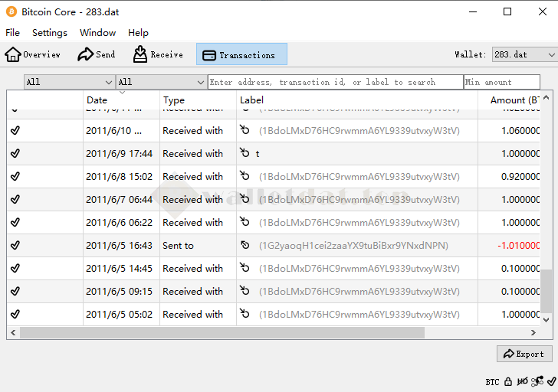Image resolution: width=558 pixels, height=392 pixels.
Task: Click confirmed checkmark on 2011/6/8 15:02 row
Action: [x=15, y=176]
